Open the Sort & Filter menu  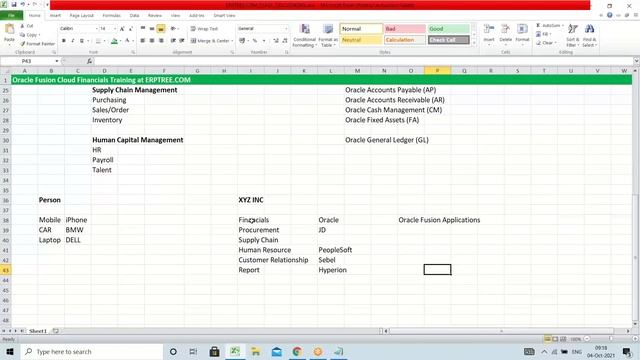coord(572,35)
